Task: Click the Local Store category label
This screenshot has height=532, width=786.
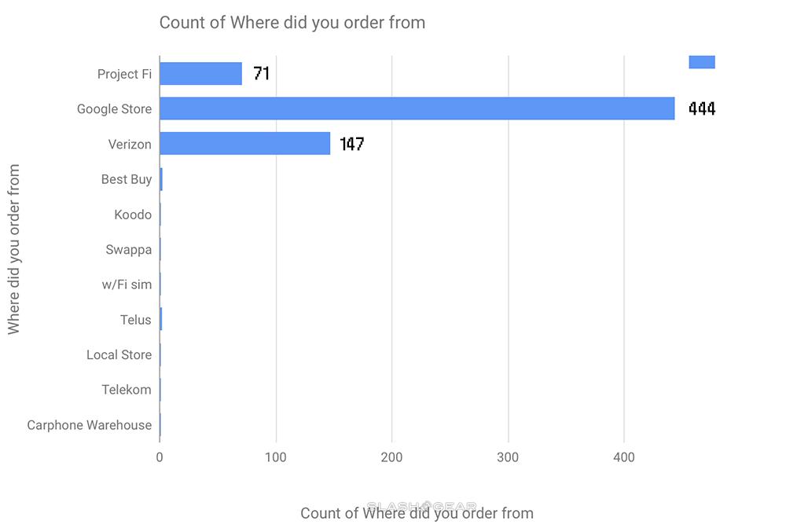Action: coord(119,354)
